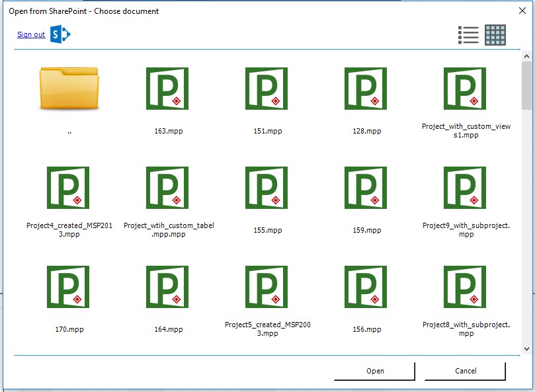
Task: Select the 155.mpp project file icon
Action: [x=267, y=188]
